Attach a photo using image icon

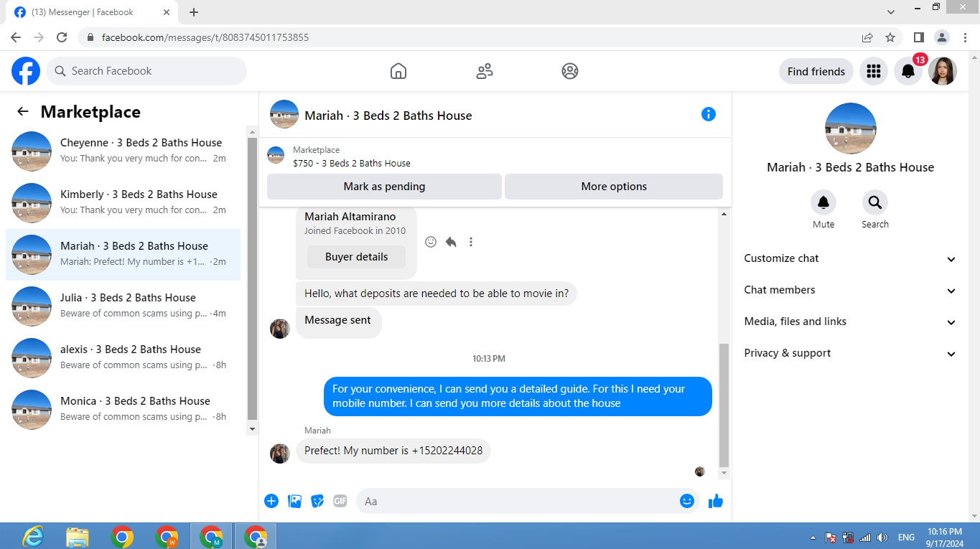294,501
